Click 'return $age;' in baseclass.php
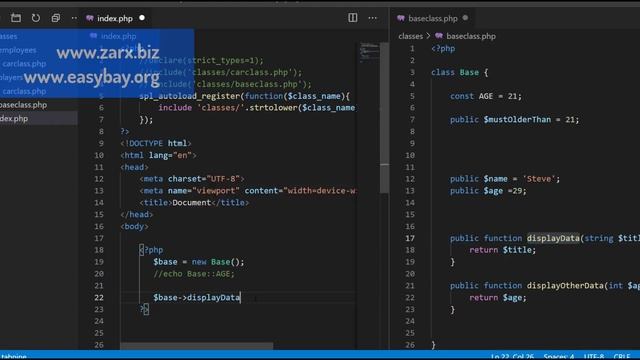Image resolution: width=640 pixels, height=360 pixels. click(498, 298)
